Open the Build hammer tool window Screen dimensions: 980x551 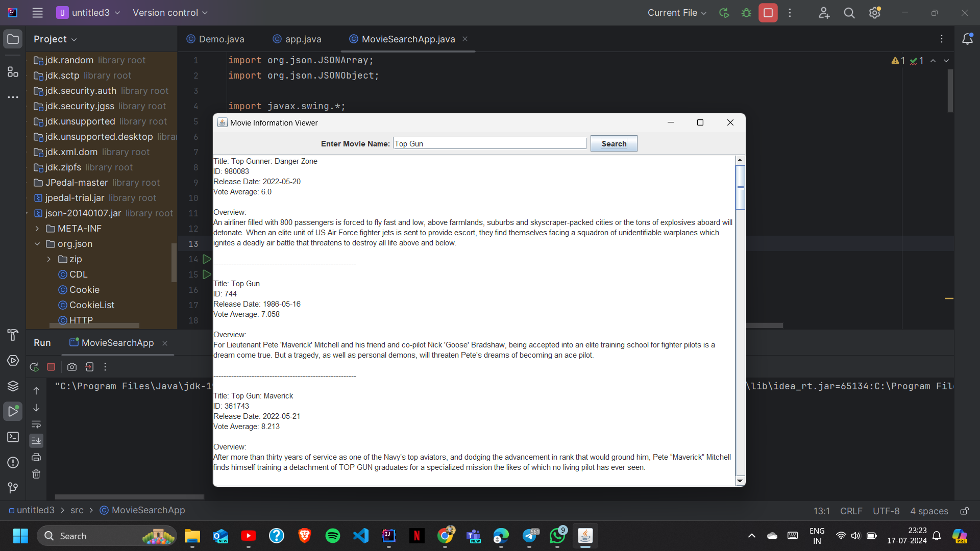point(13,335)
